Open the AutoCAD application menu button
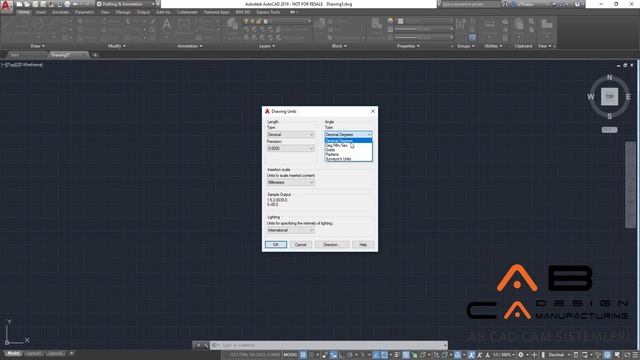The image size is (640, 360). [x=6, y=6]
